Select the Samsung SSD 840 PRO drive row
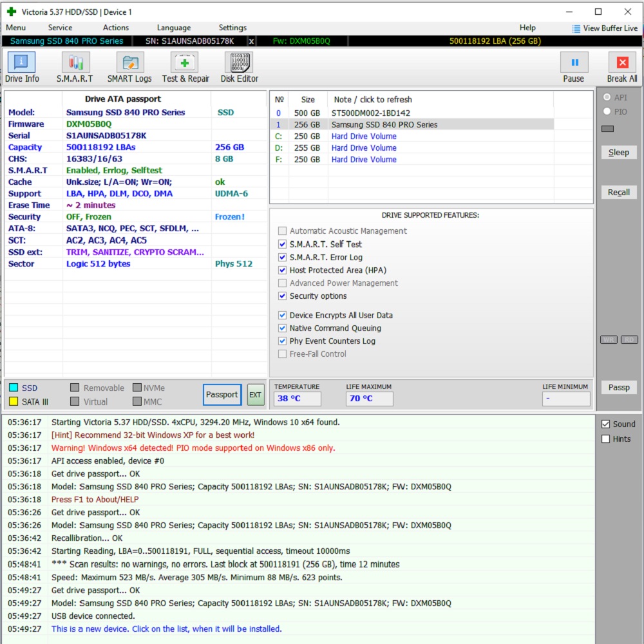644x644 pixels. 412,124
